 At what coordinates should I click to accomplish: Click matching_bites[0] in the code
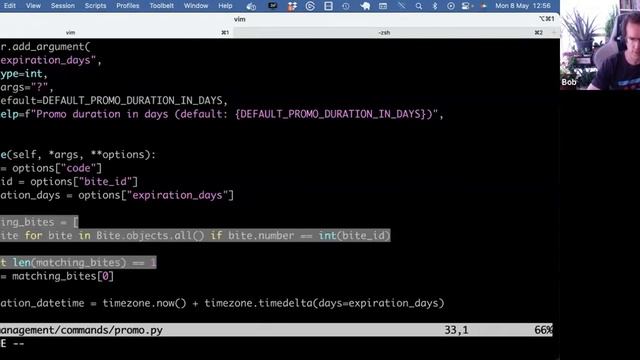[x=63, y=276]
